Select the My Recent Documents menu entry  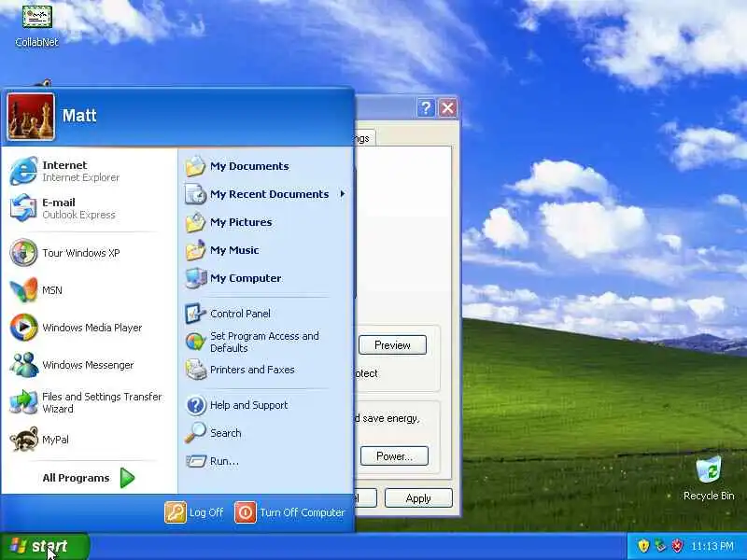(265, 194)
